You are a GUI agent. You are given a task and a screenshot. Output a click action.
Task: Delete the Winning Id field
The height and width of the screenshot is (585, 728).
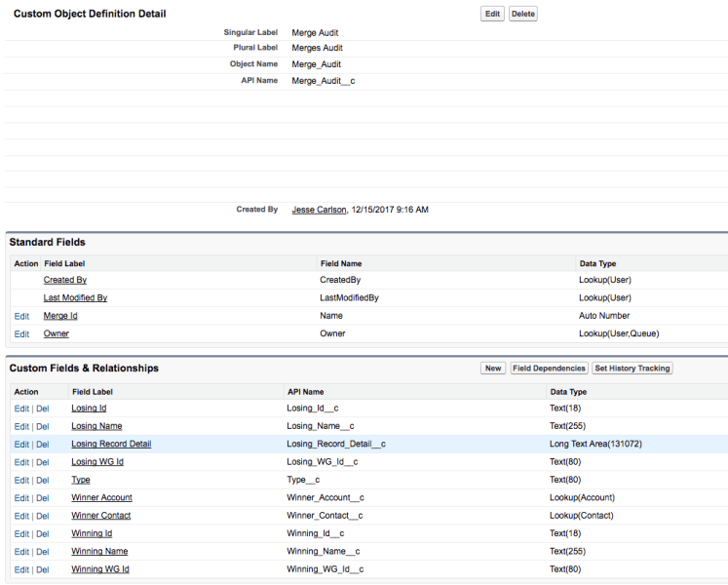pos(43,533)
